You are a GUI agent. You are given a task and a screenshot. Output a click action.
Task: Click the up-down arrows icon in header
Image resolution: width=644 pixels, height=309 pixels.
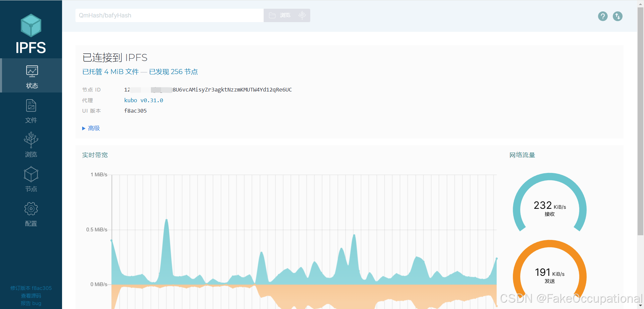pyautogui.click(x=618, y=16)
